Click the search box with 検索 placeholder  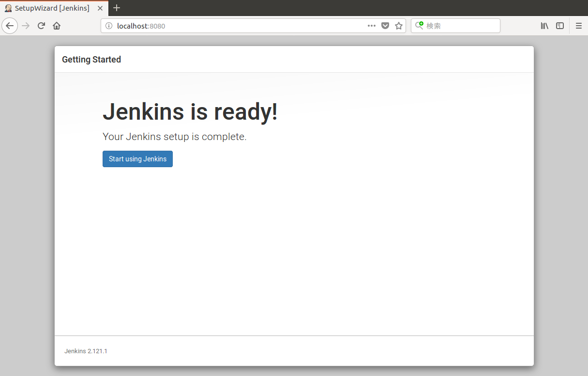click(455, 26)
